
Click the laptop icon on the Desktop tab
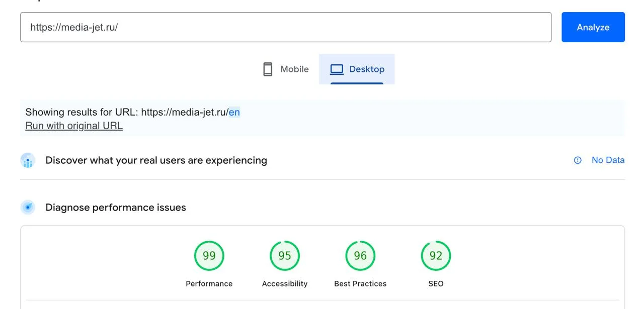coord(337,69)
